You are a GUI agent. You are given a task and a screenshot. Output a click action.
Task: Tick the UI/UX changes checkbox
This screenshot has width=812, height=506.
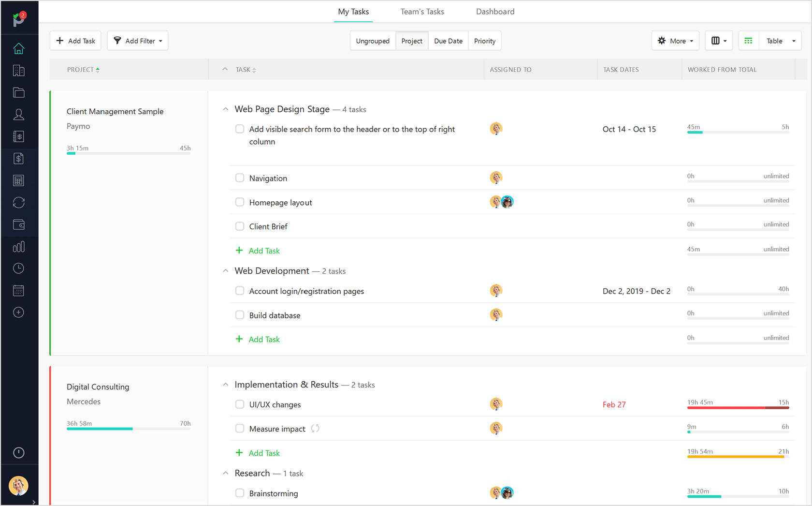[240, 404]
